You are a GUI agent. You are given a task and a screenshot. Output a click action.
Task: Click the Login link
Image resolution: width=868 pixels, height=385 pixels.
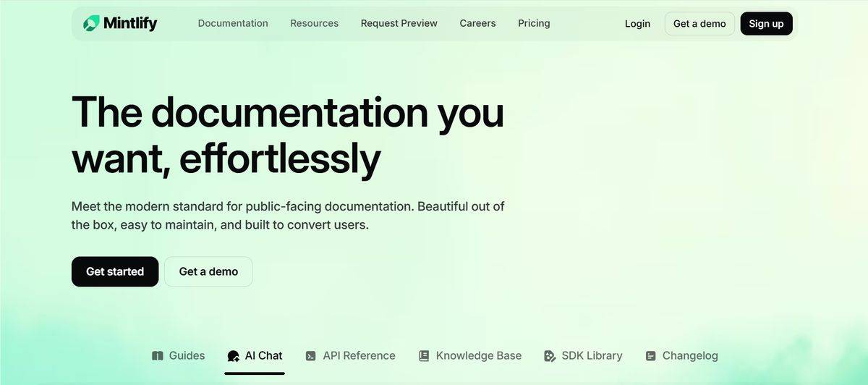637,24
